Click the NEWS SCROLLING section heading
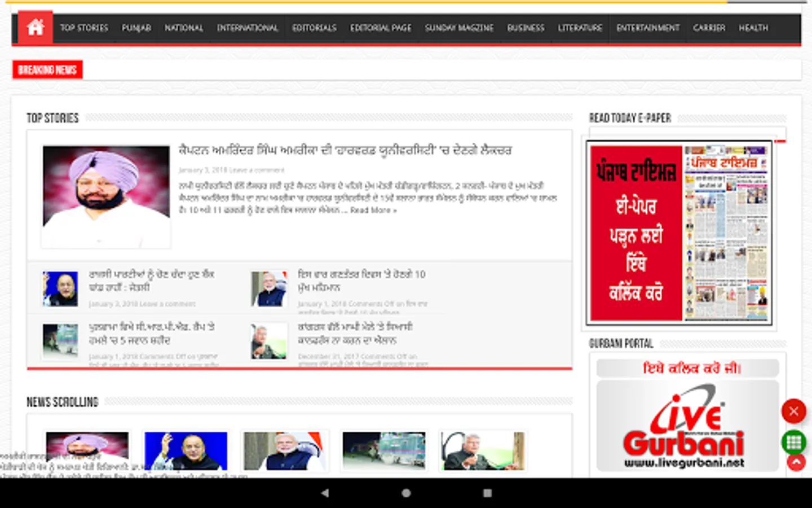The height and width of the screenshot is (508, 812). point(63,402)
